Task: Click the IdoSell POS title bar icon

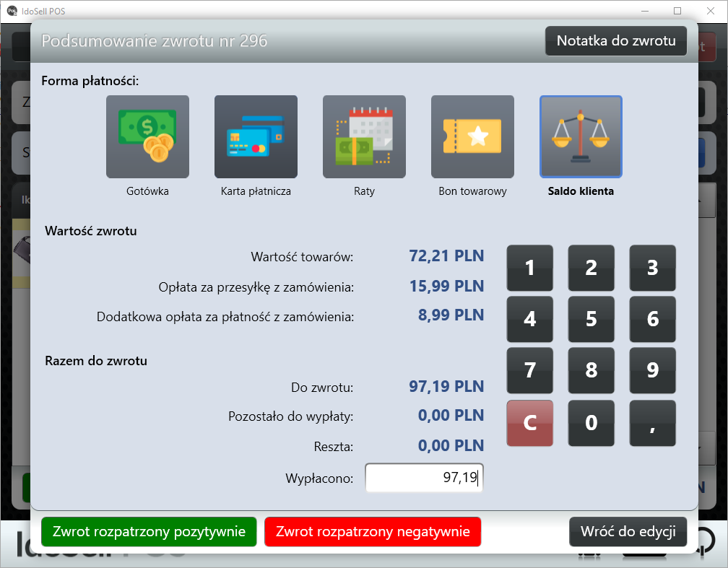Action: [12, 11]
